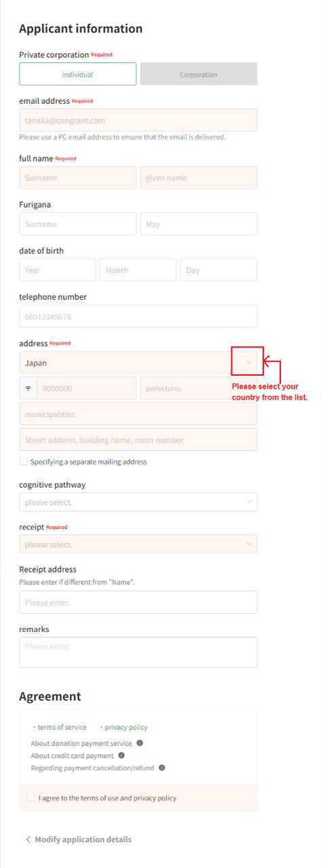Expand the cognitive pathway dropdown
The width and height of the screenshot is (321, 868).
click(138, 502)
